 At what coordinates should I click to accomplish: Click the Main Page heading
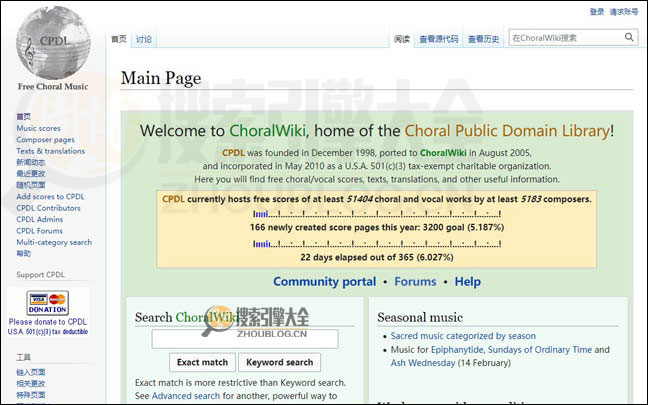(x=161, y=78)
